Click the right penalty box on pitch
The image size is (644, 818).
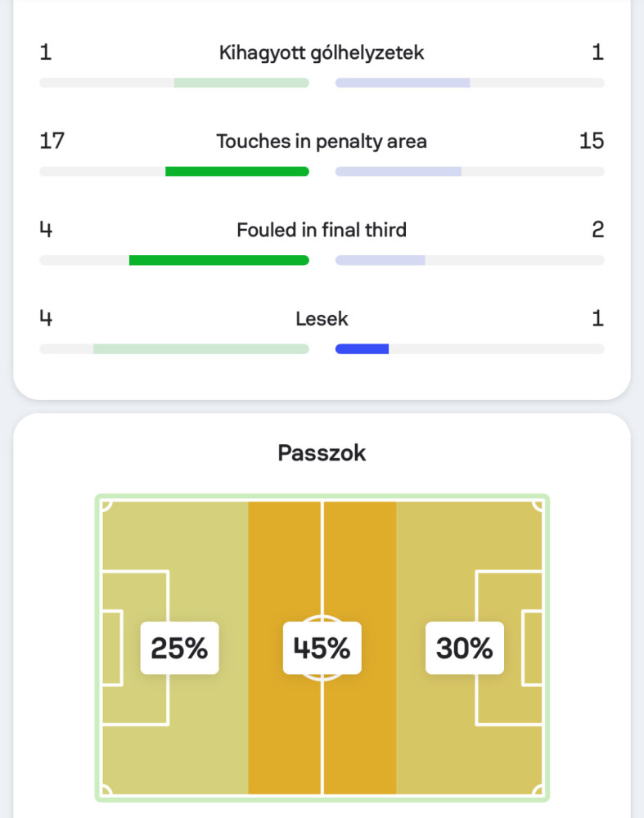509,648
